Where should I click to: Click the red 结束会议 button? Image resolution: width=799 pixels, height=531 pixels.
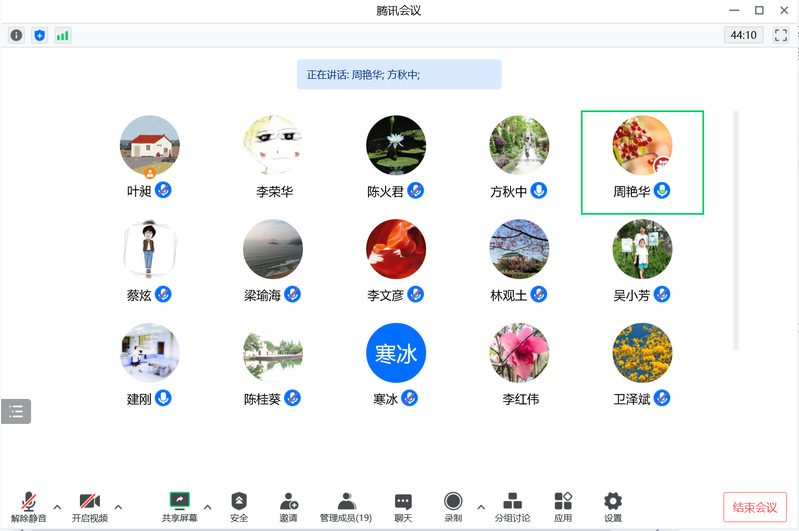point(755,507)
